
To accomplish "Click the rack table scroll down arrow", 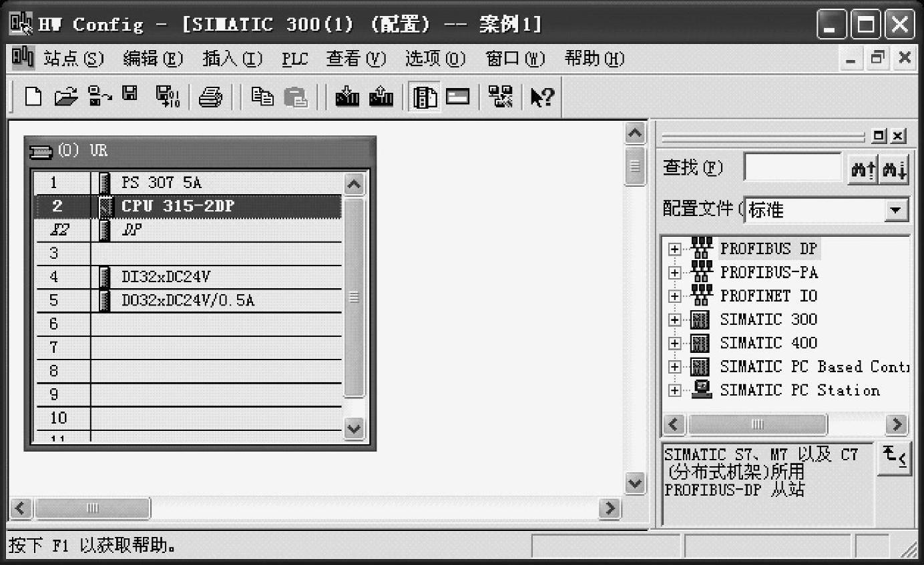I will [x=354, y=428].
